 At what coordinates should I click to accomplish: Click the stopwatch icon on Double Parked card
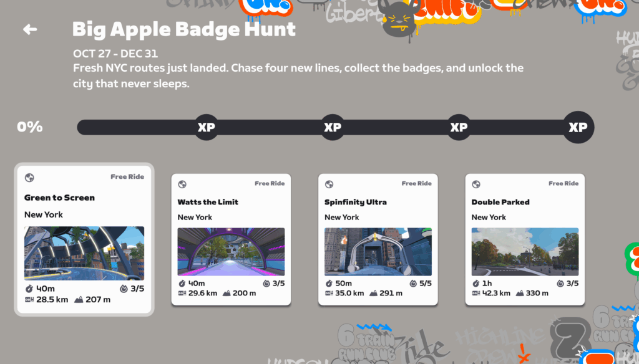[476, 284]
